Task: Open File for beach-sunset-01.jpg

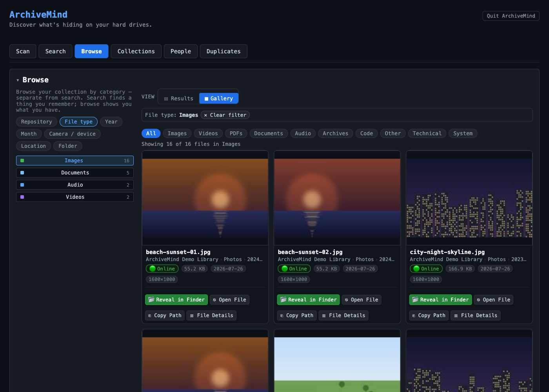Action: point(229,300)
